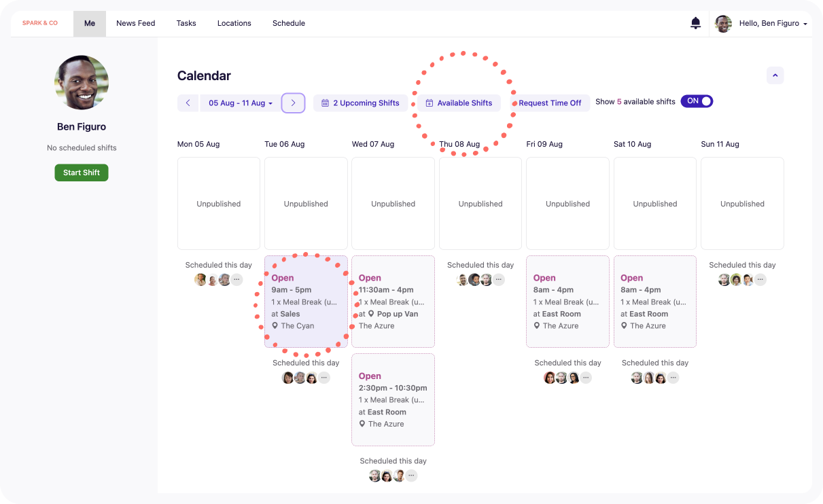This screenshot has width=823, height=504.
Task: Click the notification bell icon
Action: (x=695, y=23)
